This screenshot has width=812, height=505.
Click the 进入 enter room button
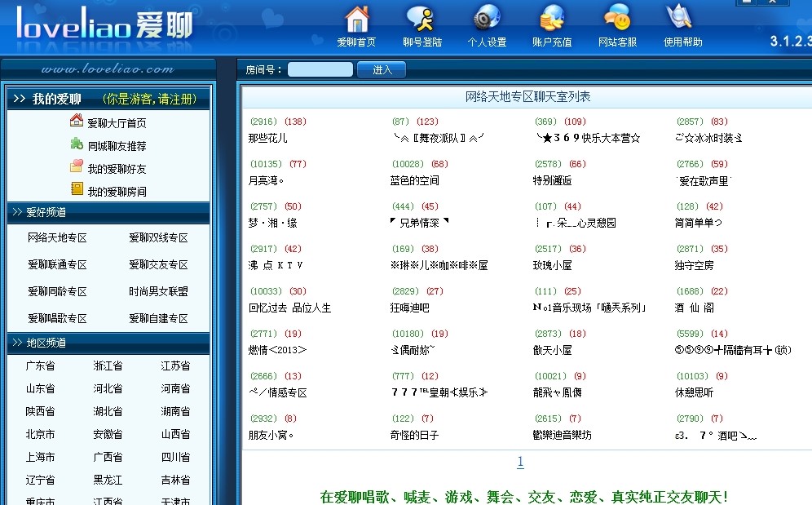382,69
